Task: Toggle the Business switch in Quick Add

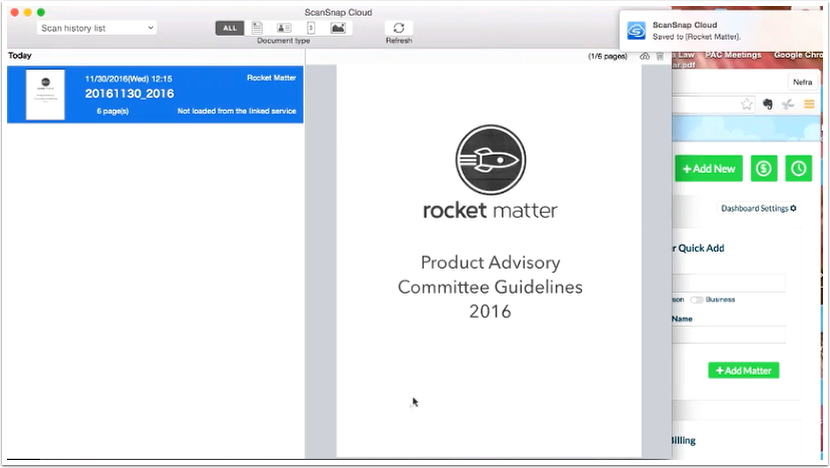Action: [697, 300]
